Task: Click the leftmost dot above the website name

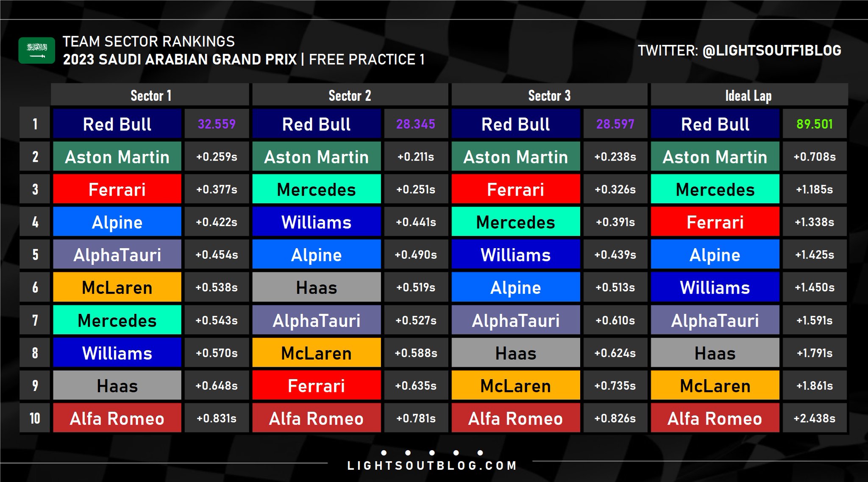Action: 384,453
